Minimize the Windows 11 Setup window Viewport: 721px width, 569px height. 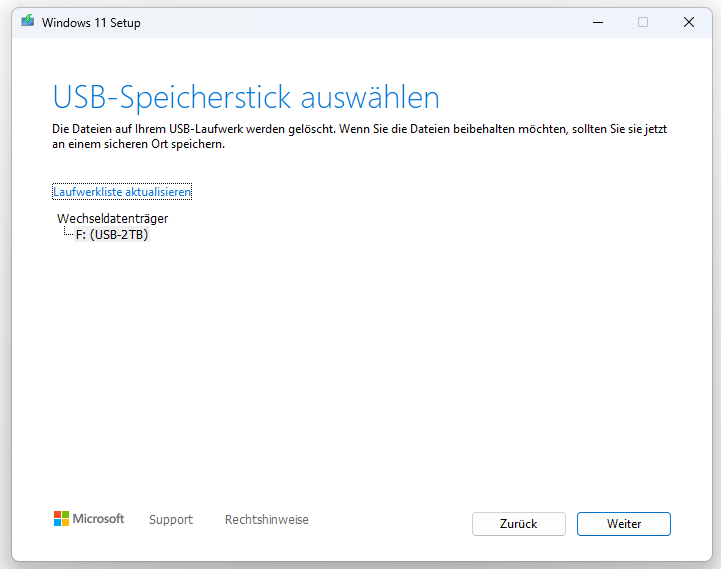(598, 22)
